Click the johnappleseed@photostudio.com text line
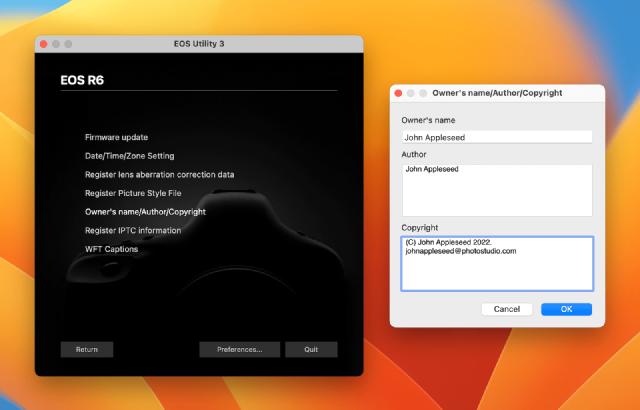640x410 pixels. point(461,251)
